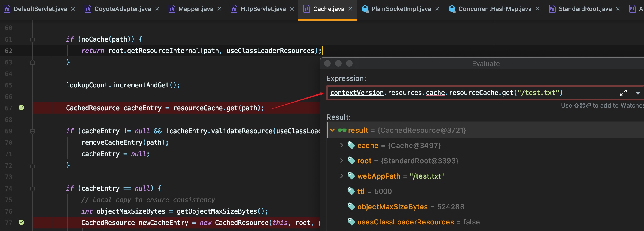Switch to the StandardRoot.java tab
The height and width of the screenshot is (231, 644).
click(x=585, y=9)
